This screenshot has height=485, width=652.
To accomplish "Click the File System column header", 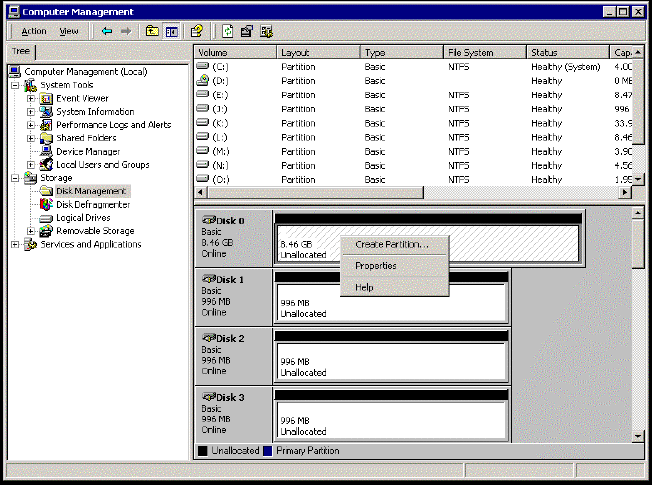I will point(484,52).
